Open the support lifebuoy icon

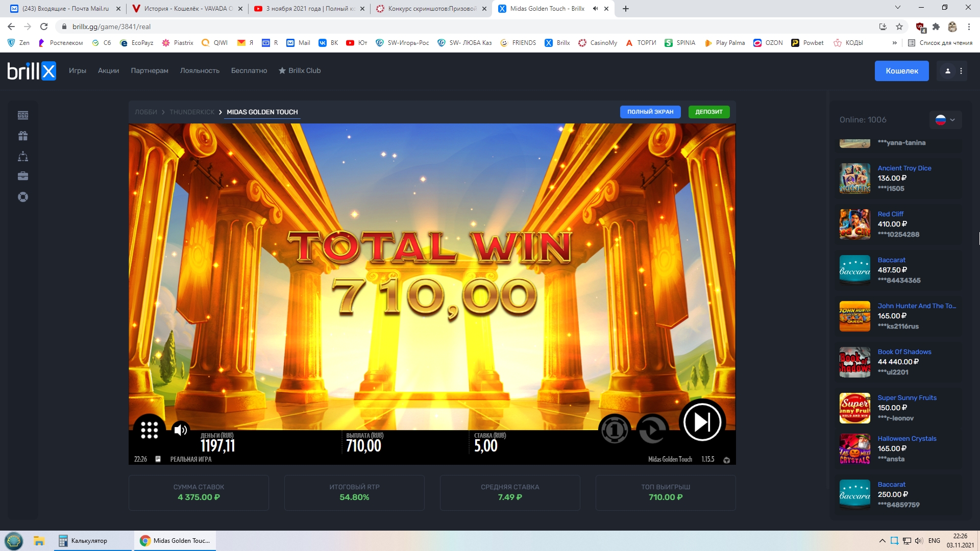tap(23, 197)
